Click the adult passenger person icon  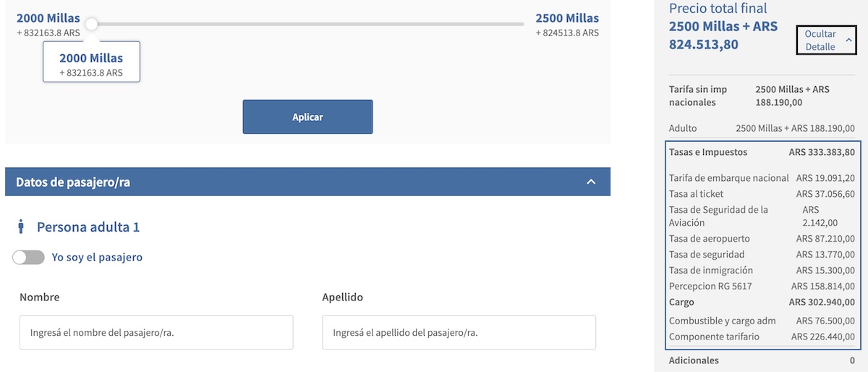tap(21, 227)
